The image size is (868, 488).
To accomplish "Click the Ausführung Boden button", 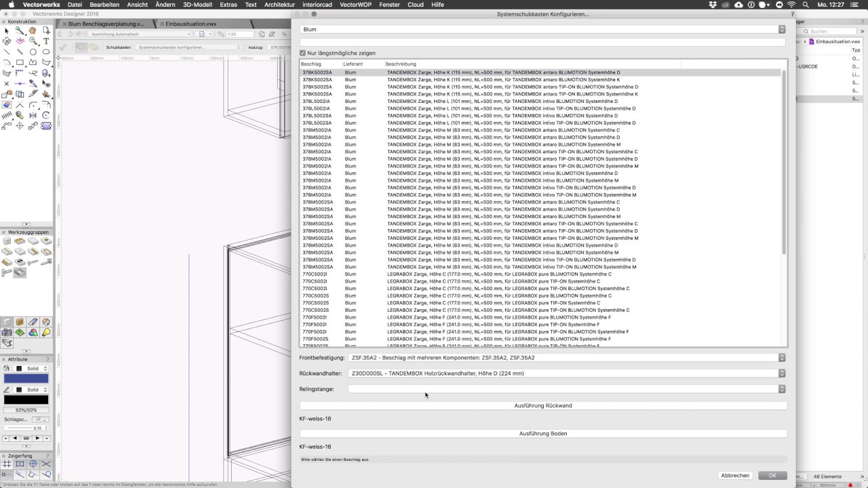I will click(543, 433).
